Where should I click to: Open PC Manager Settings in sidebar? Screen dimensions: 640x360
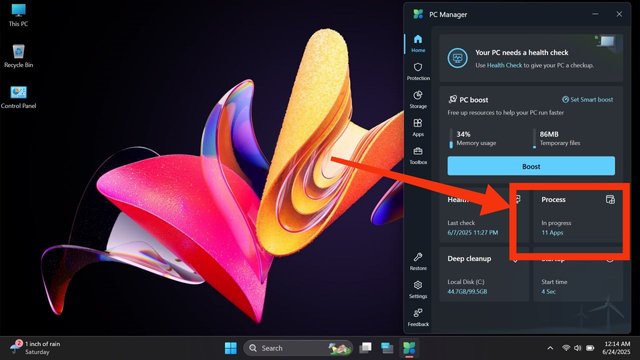[x=418, y=290]
